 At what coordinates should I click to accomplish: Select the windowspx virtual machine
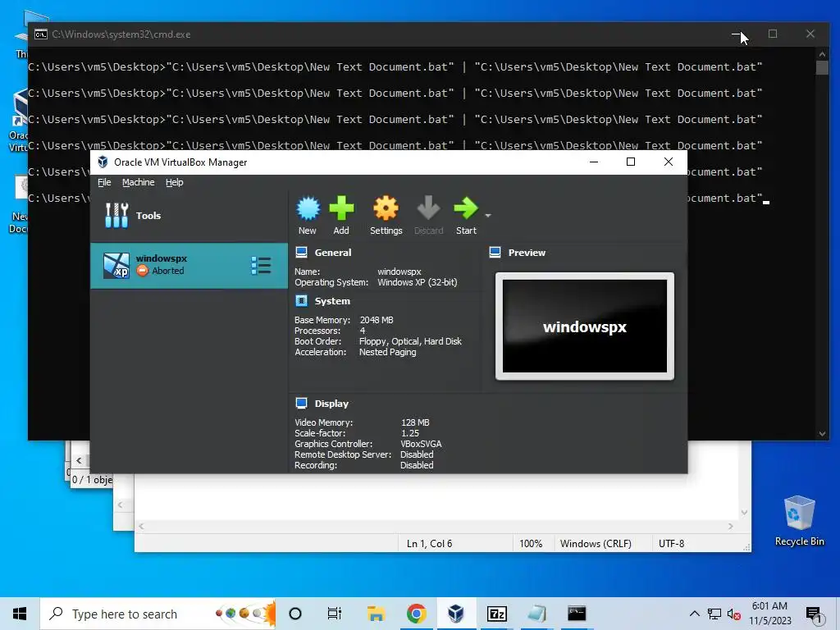coord(189,266)
